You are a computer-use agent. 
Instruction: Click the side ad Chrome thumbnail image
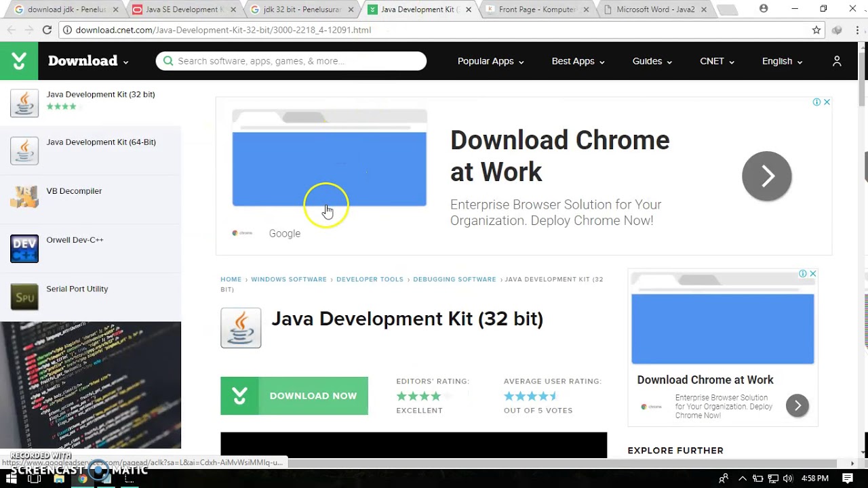(723, 319)
